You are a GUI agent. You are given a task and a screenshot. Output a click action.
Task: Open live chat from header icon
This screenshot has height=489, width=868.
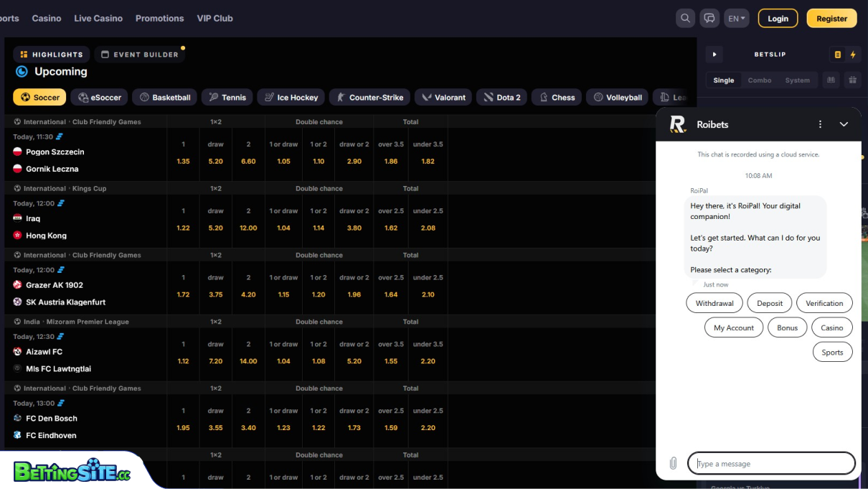709,19
